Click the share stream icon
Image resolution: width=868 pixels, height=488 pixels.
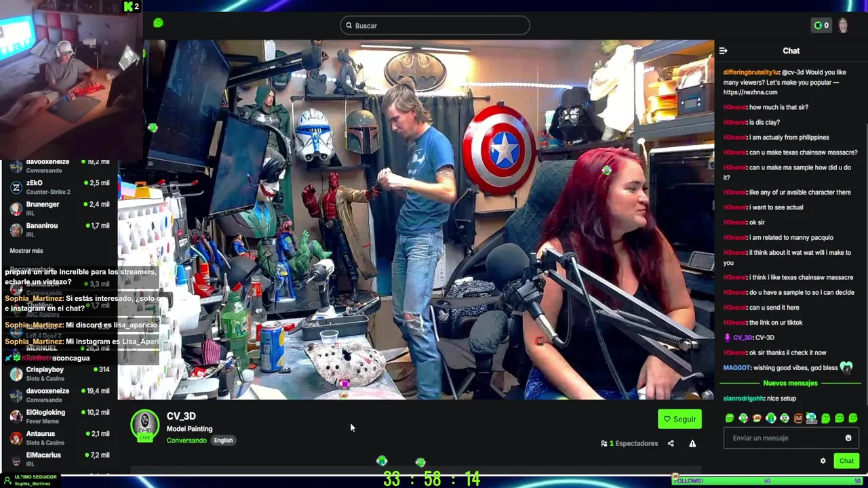(671, 443)
